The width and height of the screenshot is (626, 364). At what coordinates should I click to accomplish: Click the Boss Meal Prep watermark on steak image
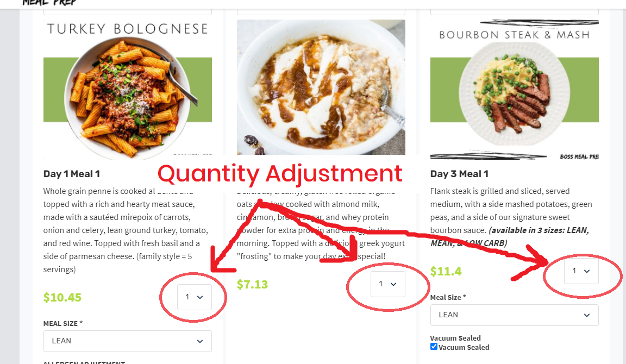pyautogui.click(x=579, y=157)
